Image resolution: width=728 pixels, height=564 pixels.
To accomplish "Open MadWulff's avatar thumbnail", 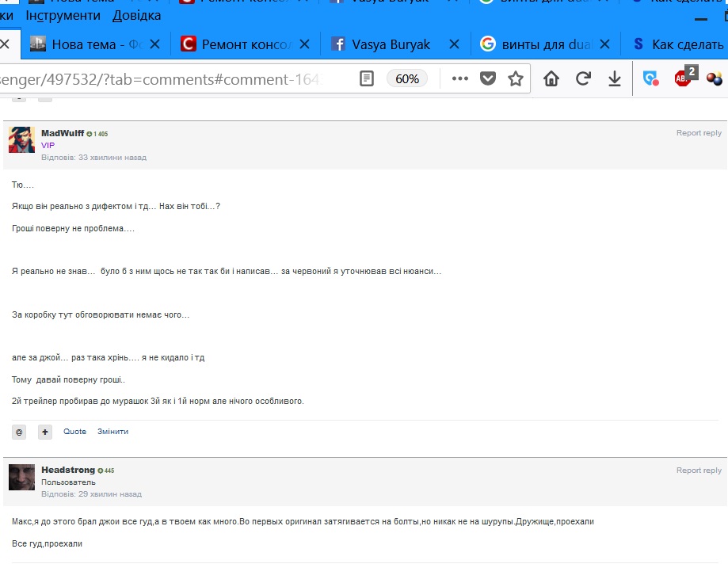I will pyautogui.click(x=21, y=139).
